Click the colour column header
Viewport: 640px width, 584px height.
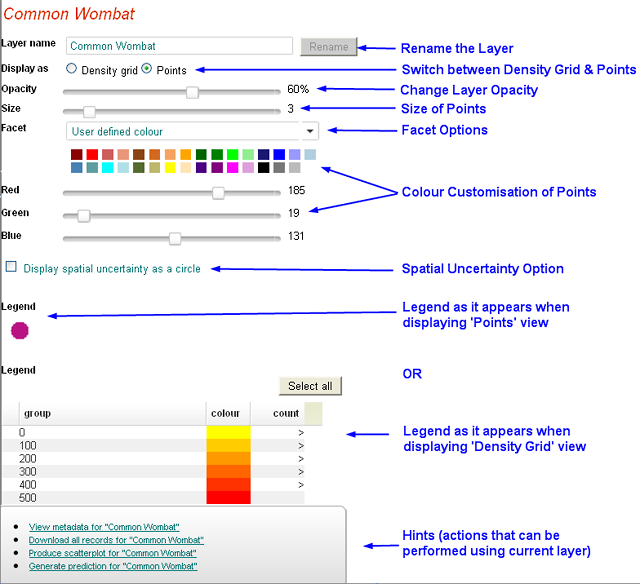click(x=226, y=413)
